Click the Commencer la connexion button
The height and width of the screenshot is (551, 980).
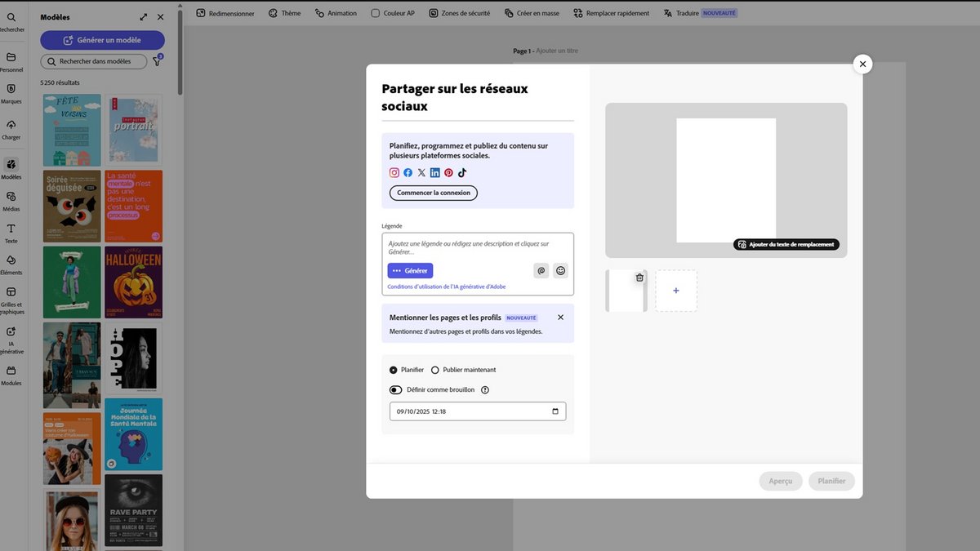coord(433,193)
